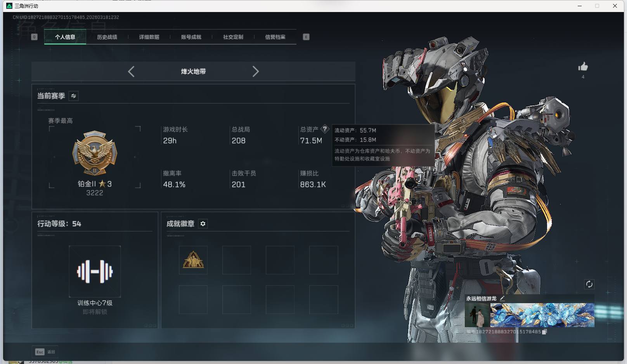Viewport: 627px width, 364px height.
Task: Click the 总资产 question mark help icon
Action: (325, 129)
